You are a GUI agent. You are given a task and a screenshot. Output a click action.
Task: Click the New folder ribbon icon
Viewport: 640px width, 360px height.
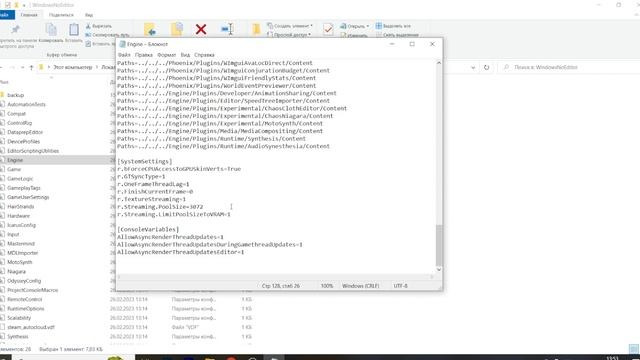pyautogui.click(x=256, y=29)
